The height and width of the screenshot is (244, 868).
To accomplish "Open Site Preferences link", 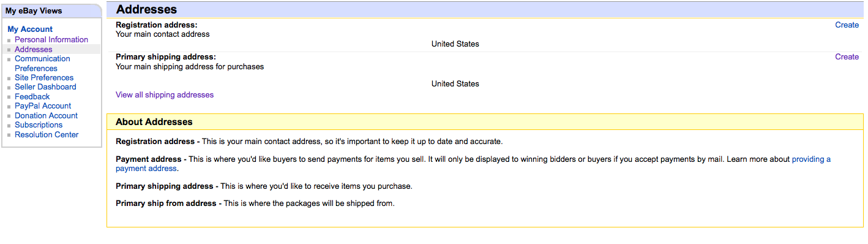I will 44,77.
